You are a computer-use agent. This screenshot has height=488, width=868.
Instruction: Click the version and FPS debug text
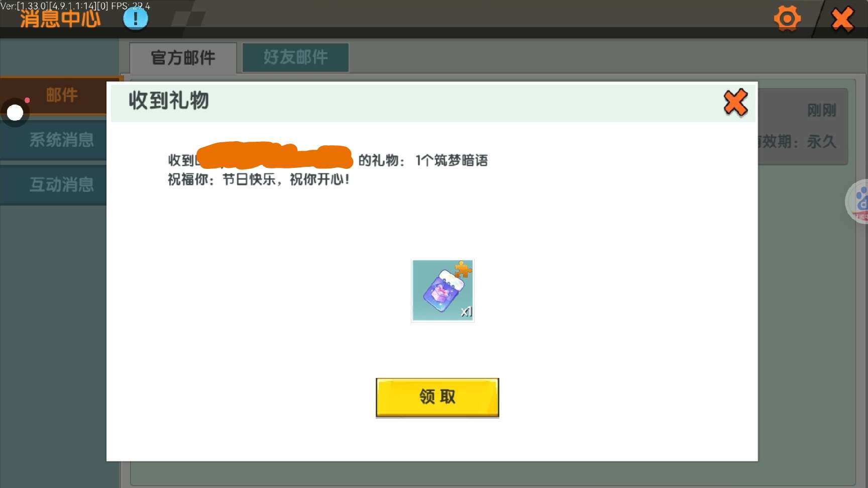click(x=75, y=6)
